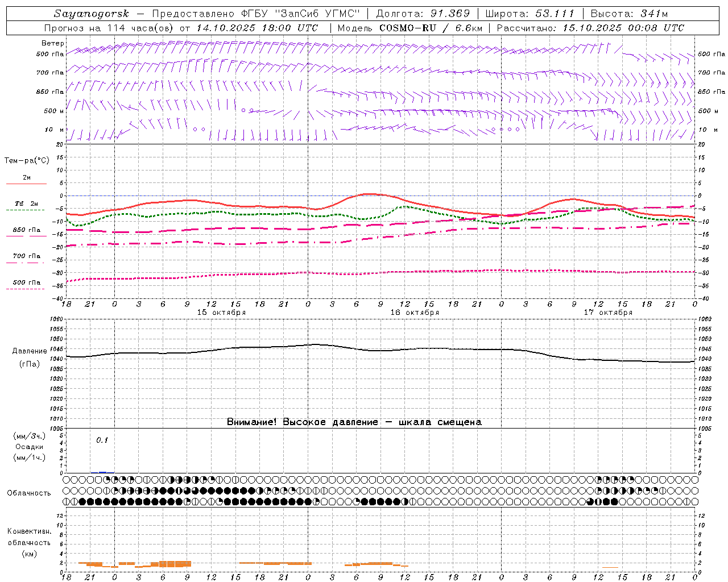Click the '(гПа)' unit label under Давление
Screen dimensions: 728x582
click(30, 364)
